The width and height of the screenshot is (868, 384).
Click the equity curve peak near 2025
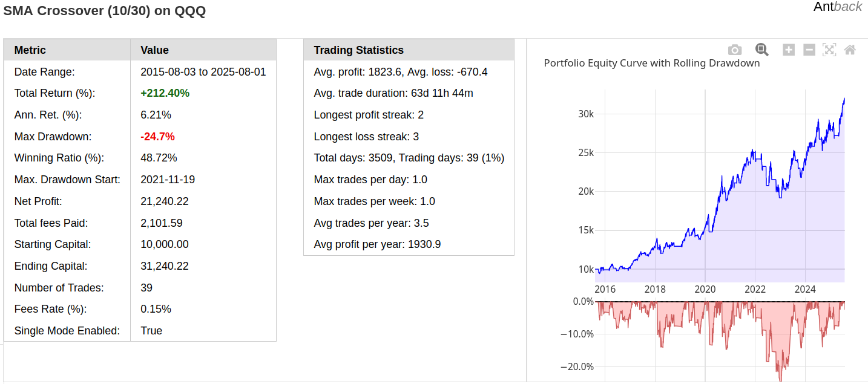click(844, 99)
